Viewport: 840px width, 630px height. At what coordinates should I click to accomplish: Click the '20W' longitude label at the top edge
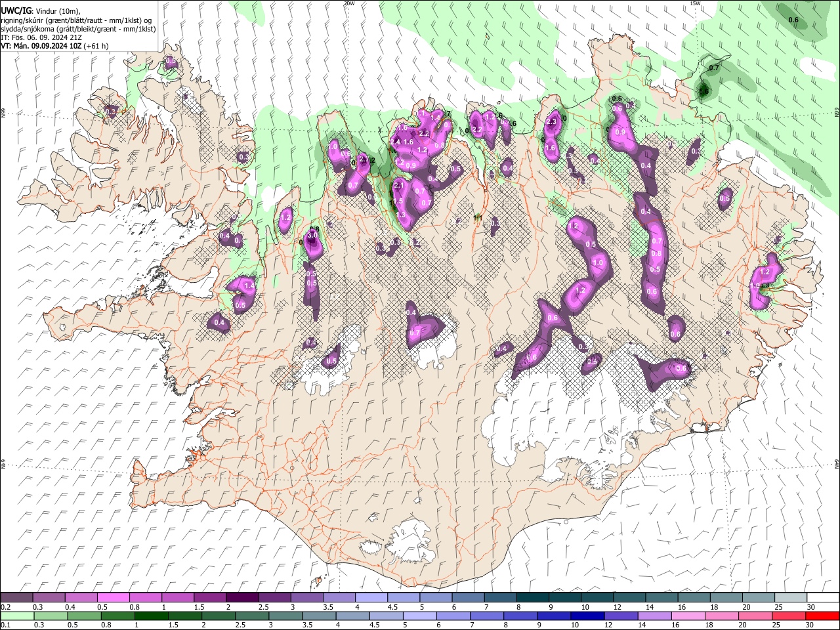(x=349, y=3)
